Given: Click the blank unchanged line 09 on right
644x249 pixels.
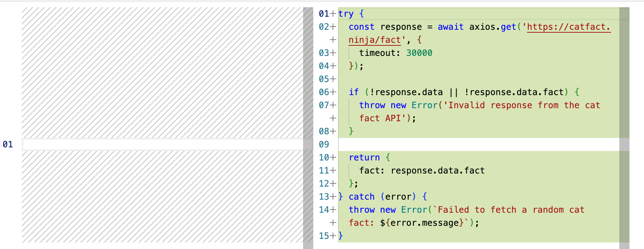Looking at the screenshot, I should pos(479,144).
